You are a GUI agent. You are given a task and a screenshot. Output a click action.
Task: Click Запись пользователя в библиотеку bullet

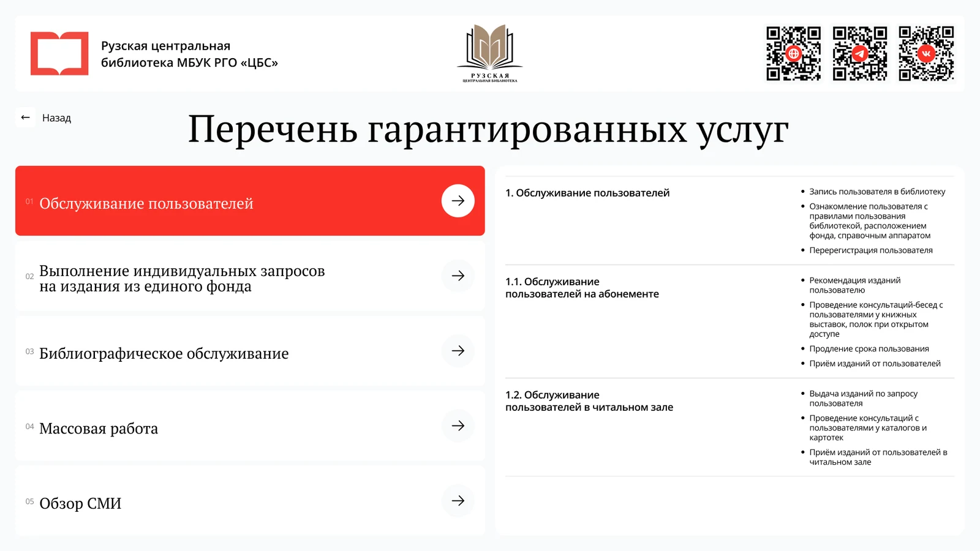(x=877, y=192)
